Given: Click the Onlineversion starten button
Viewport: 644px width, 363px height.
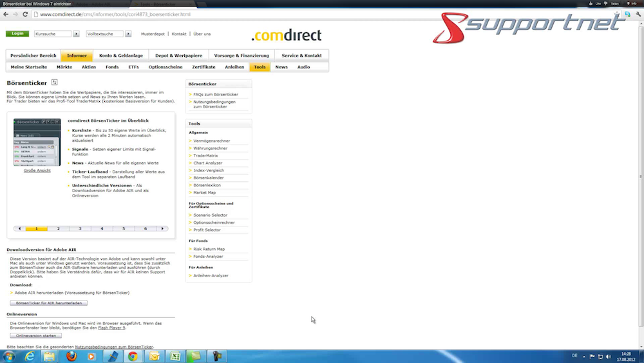Looking at the screenshot, I should (x=35, y=336).
